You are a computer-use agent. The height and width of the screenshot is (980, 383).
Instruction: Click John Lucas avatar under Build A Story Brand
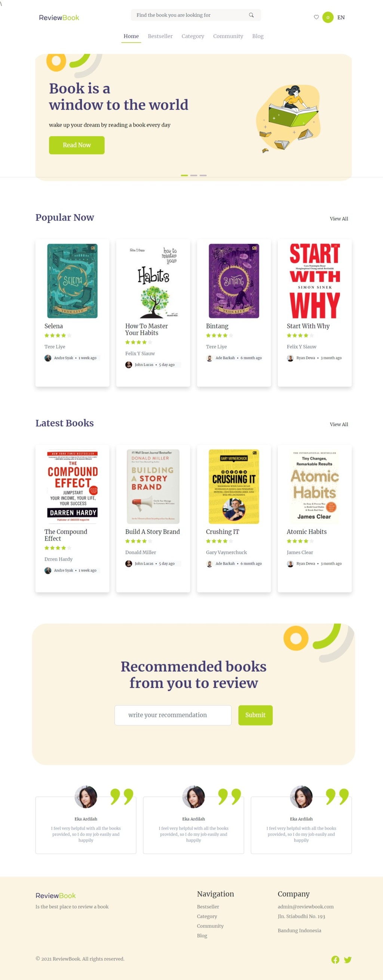click(x=129, y=564)
